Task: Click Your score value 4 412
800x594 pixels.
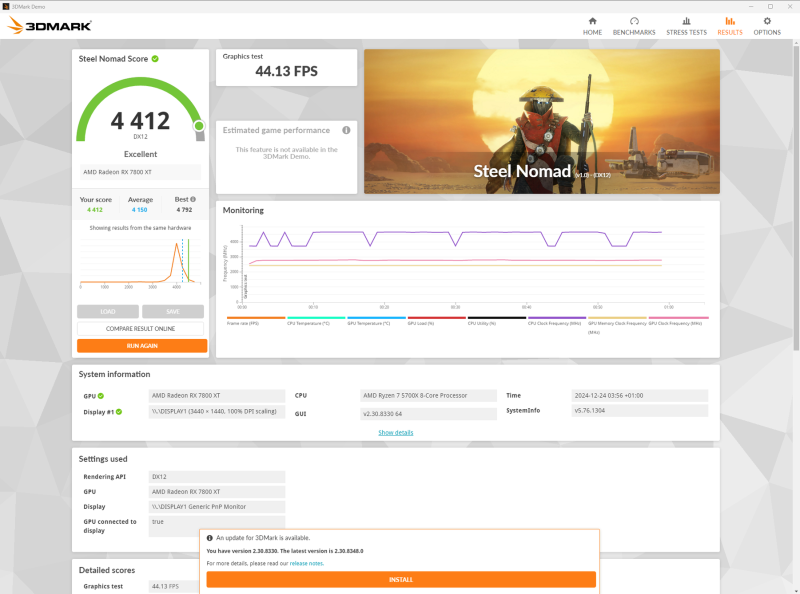Action: [x=95, y=210]
